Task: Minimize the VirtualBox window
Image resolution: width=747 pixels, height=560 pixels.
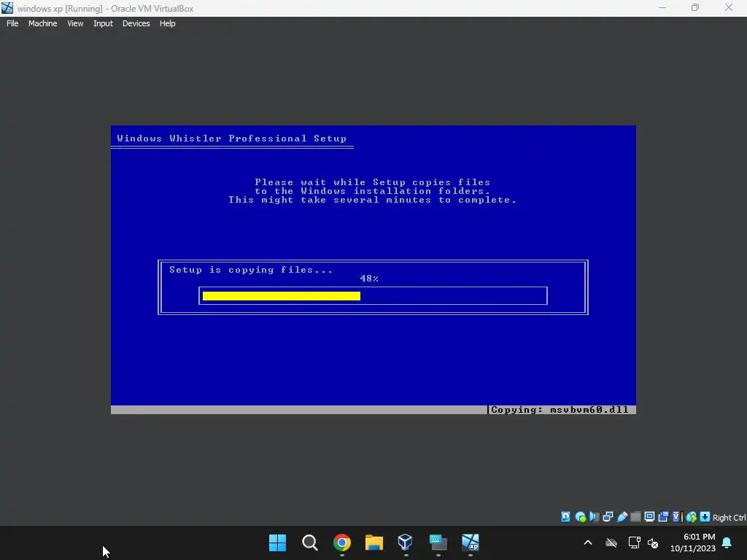Action: pyautogui.click(x=662, y=7)
